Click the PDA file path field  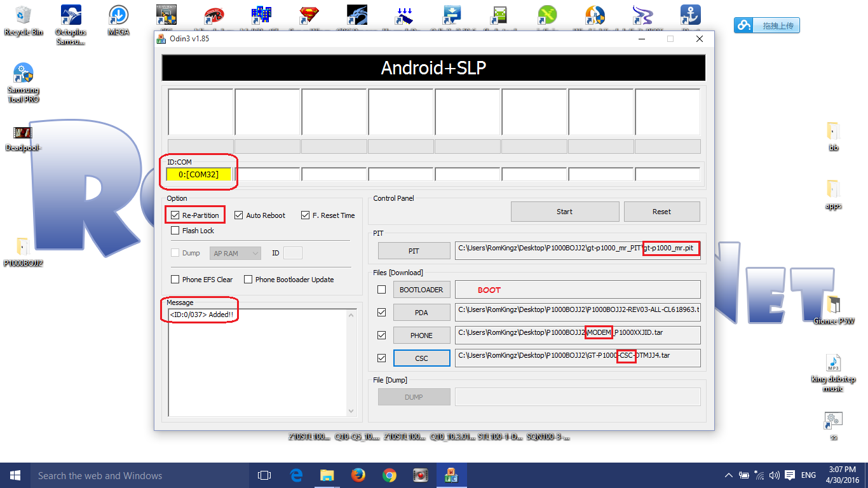(x=578, y=313)
